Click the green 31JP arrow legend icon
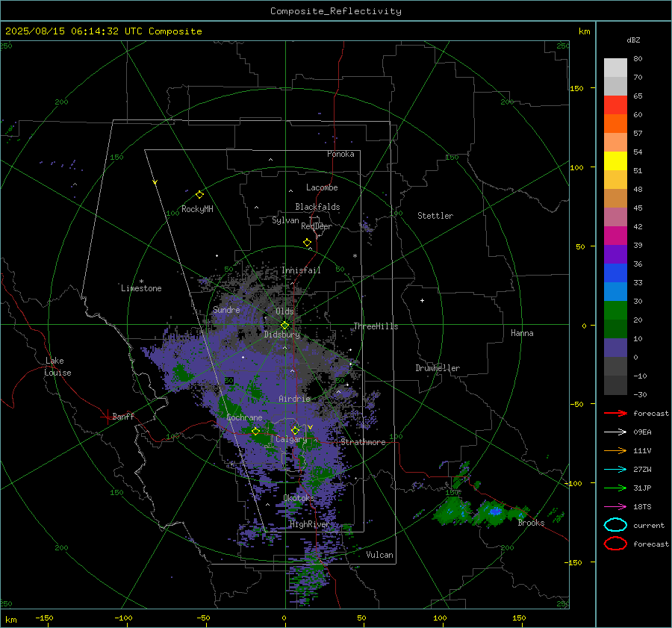This screenshot has height=628, width=672. [x=615, y=488]
